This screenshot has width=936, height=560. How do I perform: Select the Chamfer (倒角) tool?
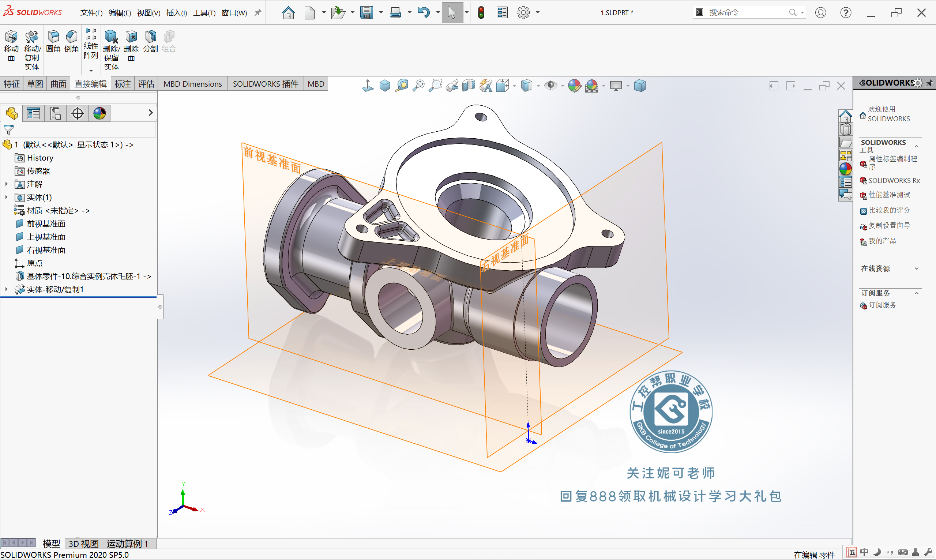tap(71, 41)
